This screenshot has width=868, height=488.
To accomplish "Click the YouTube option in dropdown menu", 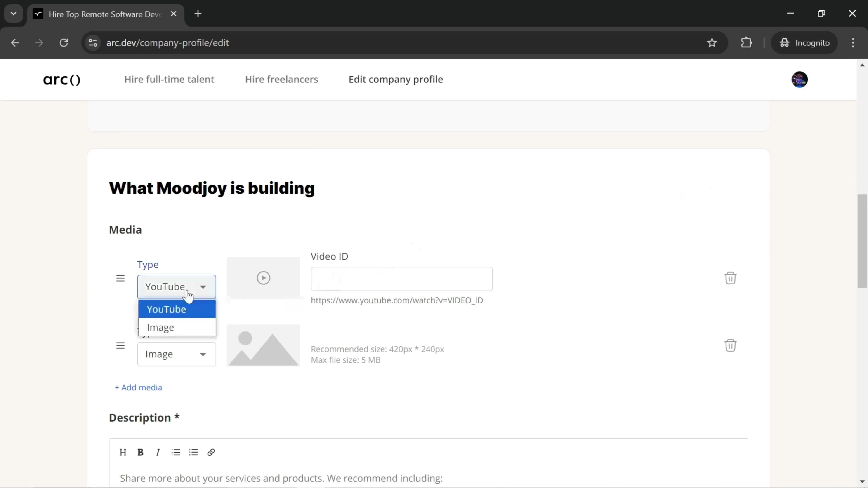I will click(167, 309).
